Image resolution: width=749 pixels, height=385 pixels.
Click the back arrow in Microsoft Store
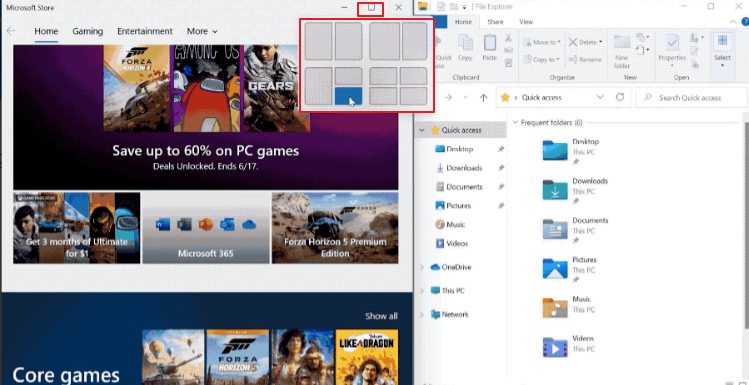click(x=11, y=31)
